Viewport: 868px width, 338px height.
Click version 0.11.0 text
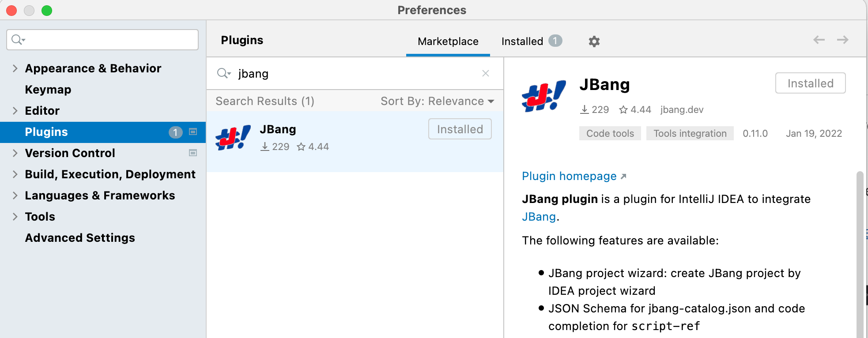(x=755, y=133)
